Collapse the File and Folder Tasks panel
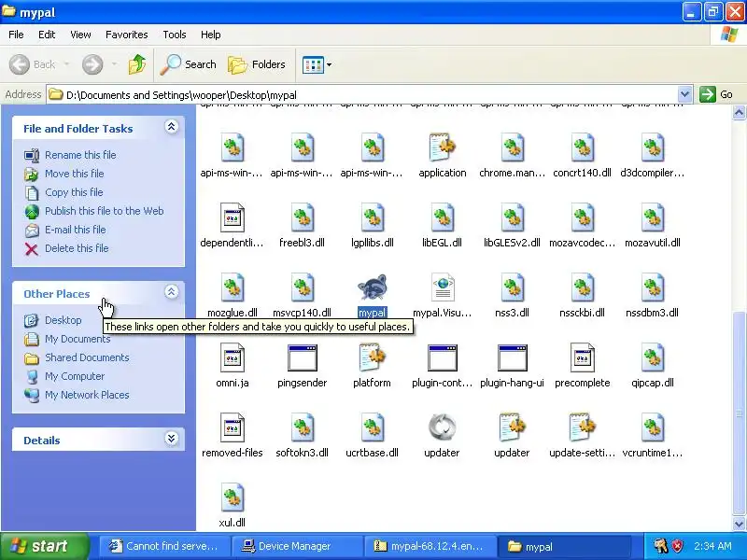 (x=172, y=127)
